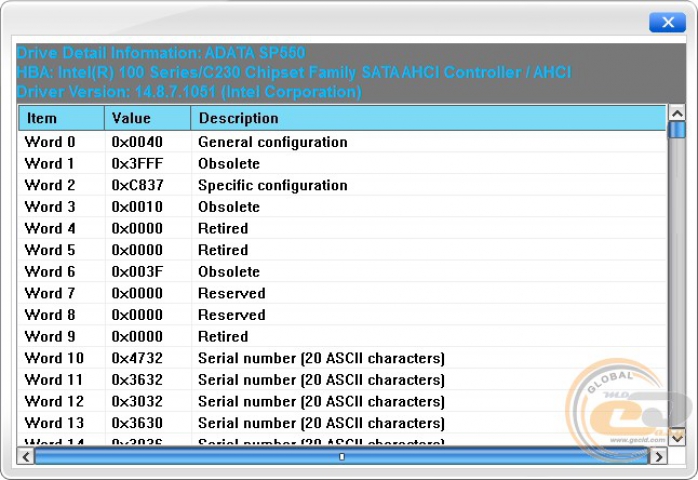
Task: Click the vertical scrollbar up arrow
Action: pyautogui.click(x=677, y=114)
